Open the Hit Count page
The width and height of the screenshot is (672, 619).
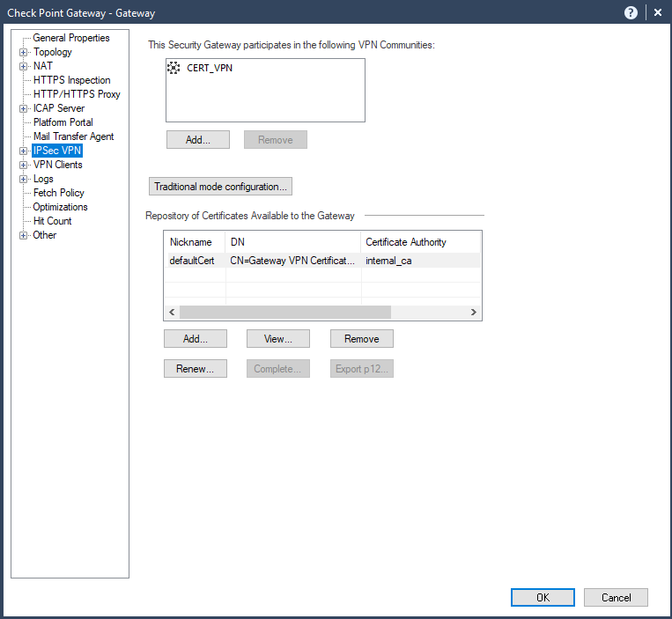52,221
